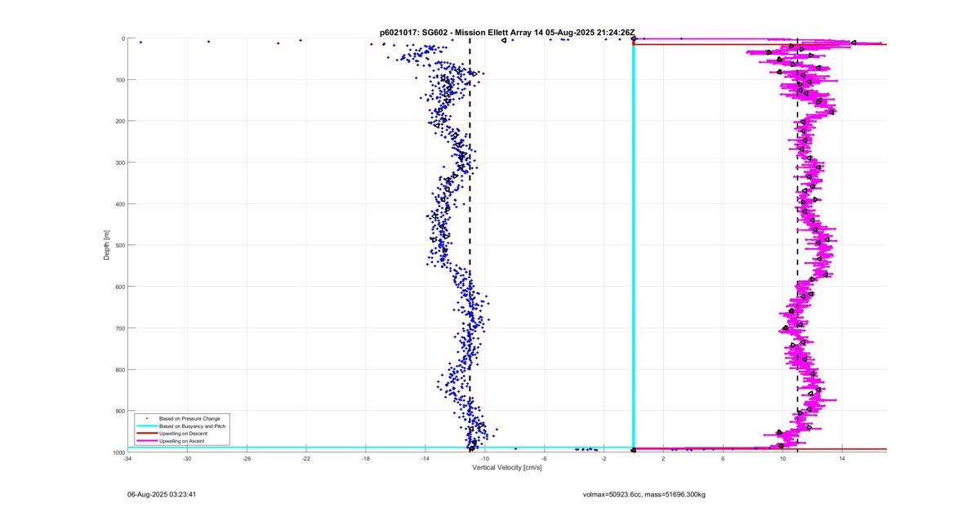Click the 'Based on Pressure Change' legend entry
980x508 pixels.
point(189,418)
